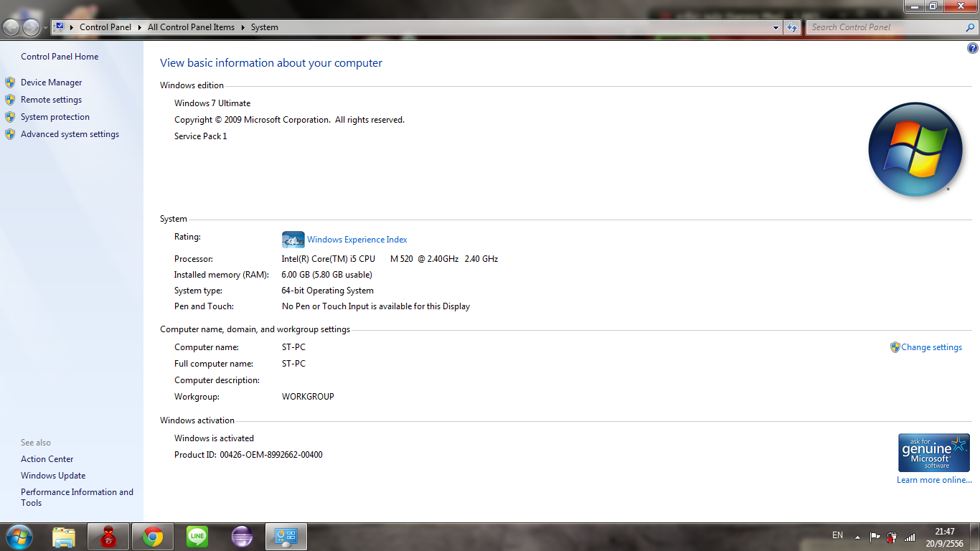Click the Windows 7 Ultimate edition text
Screen dimensions: 980x551
(x=212, y=103)
